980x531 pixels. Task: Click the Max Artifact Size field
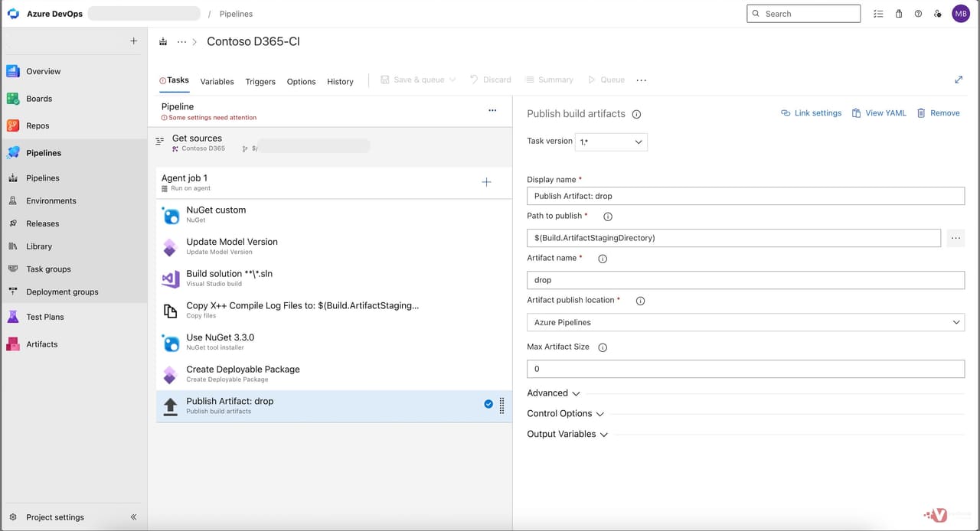pos(746,369)
